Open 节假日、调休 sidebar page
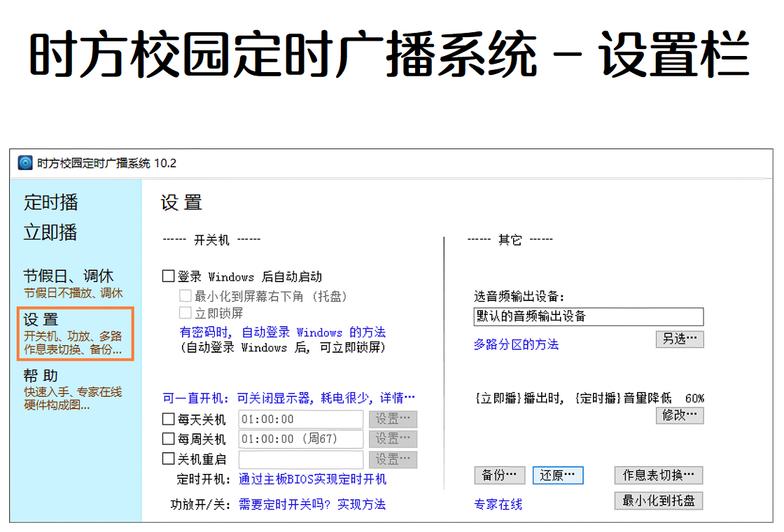Screen dimensions: 784x532 coord(69,276)
